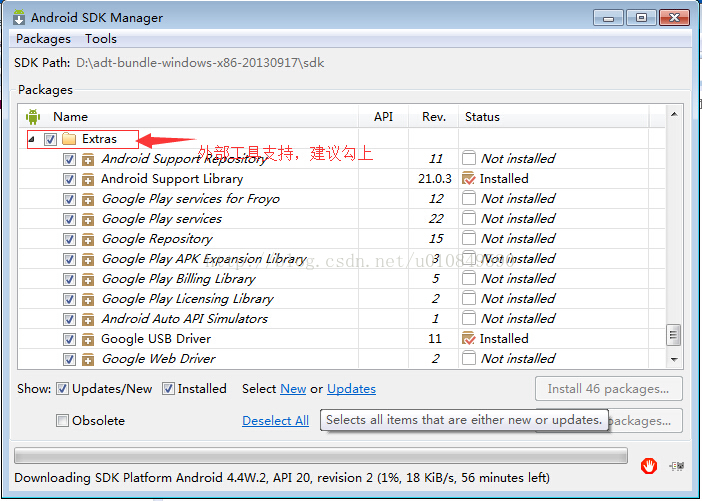Enable the Obsolete checkbox
The image size is (702, 501).
[x=62, y=421]
